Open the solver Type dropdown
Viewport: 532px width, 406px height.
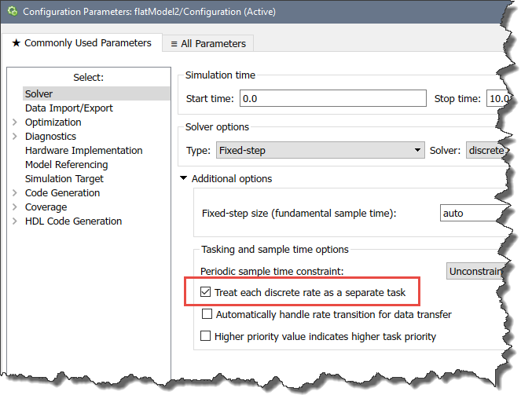pyautogui.click(x=319, y=150)
